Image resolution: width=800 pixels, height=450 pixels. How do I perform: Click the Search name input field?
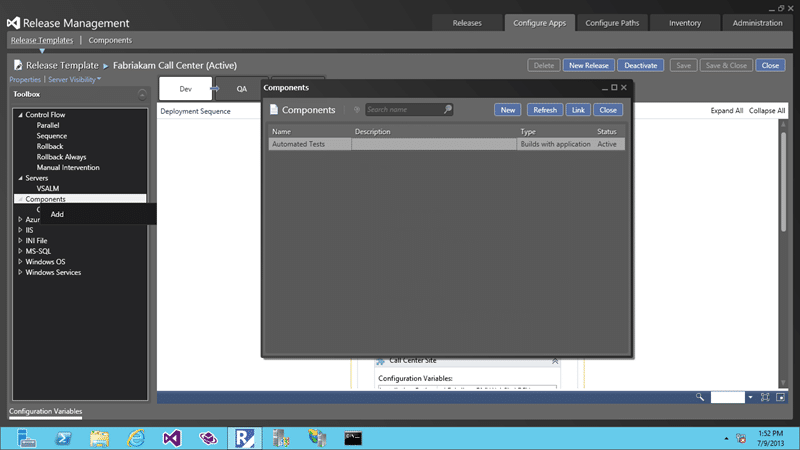(404, 109)
